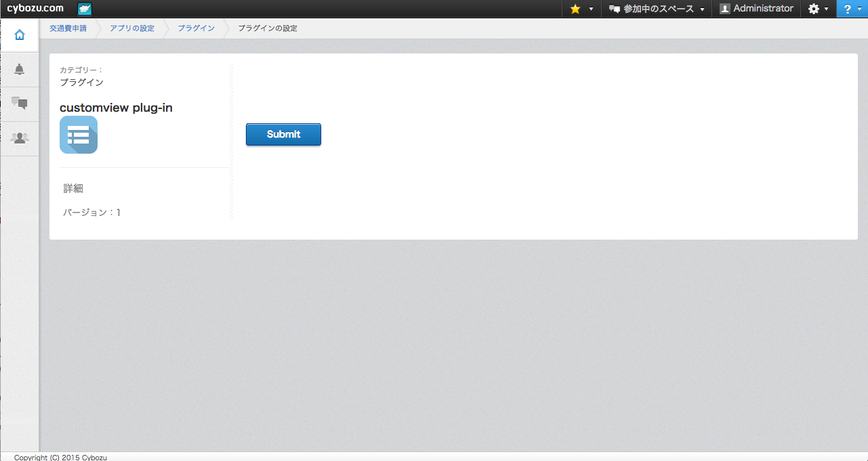
Task: Click the 詳細 heading
Action: (73, 188)
